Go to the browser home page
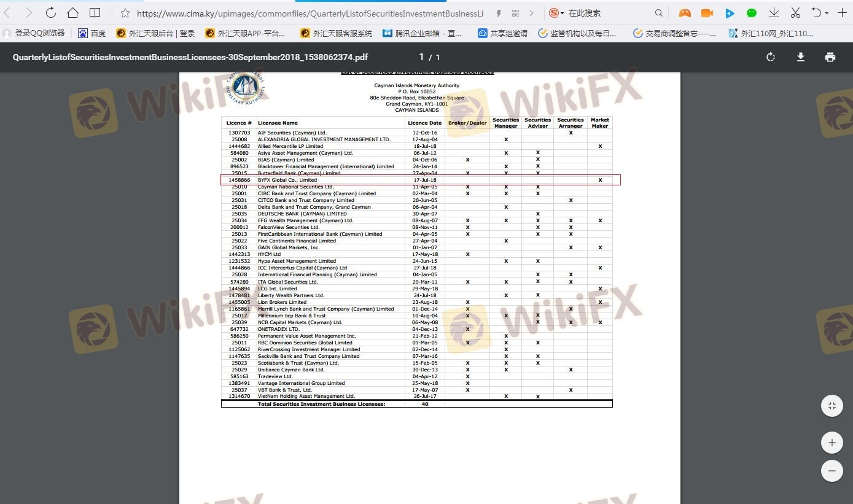The height and width of the screenshot is (504, 853). coord(72,13)
